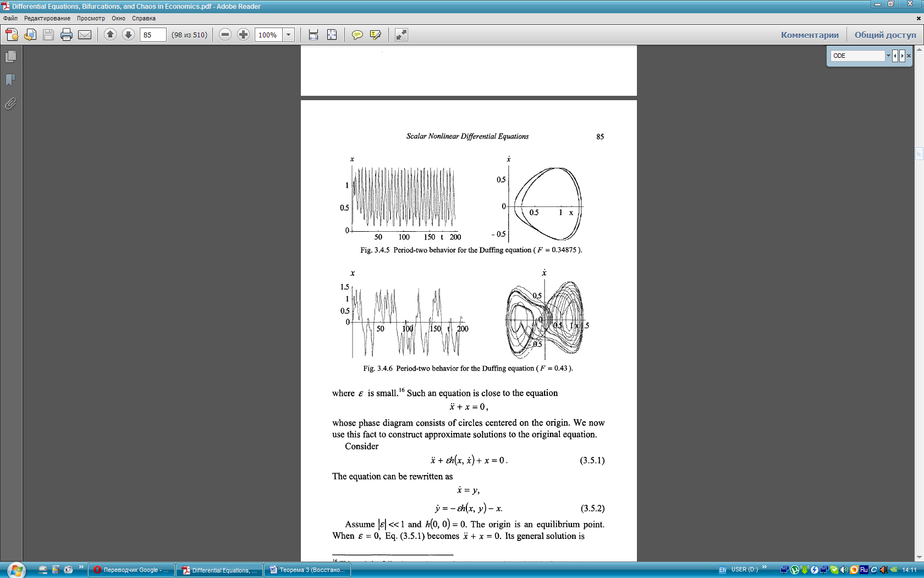Click the vertical scrollbar thumb

919,154
